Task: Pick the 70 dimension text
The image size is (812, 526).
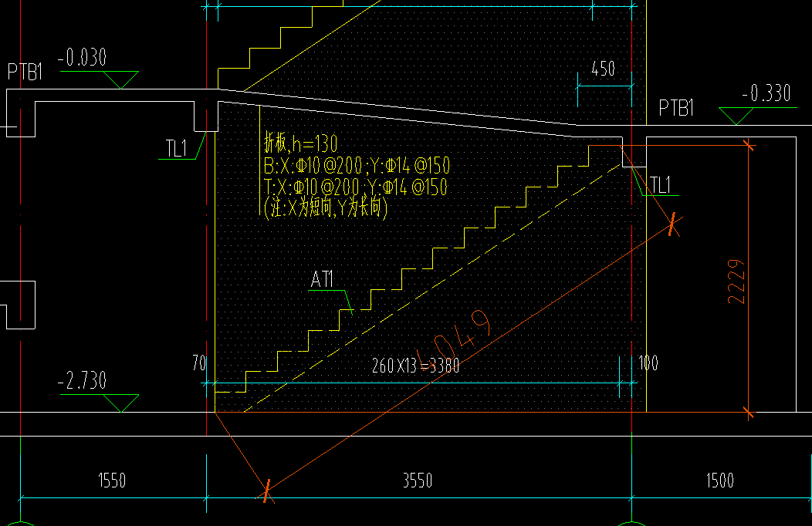Action: coord(199,363)
